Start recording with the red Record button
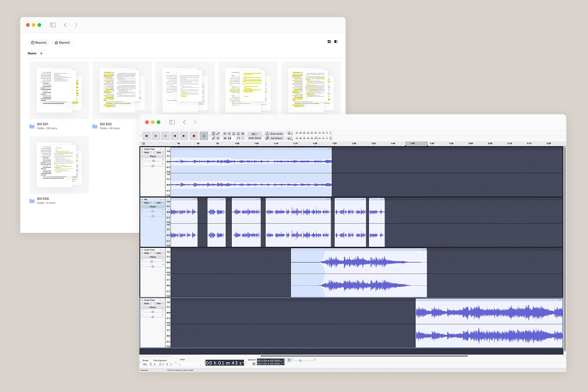This screenshot has width=588, height=392. [x=194, y=136]
